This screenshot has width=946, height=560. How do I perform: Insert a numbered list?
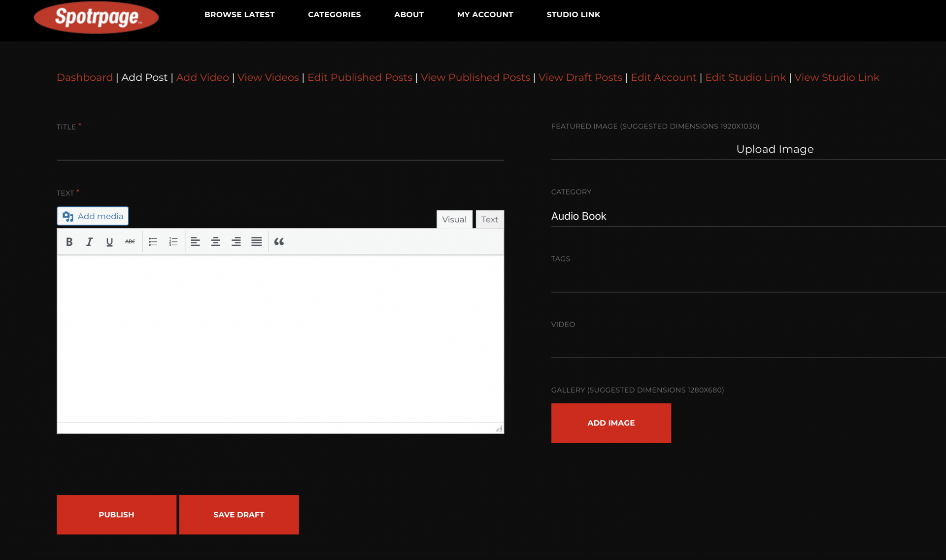pos(173,242)
